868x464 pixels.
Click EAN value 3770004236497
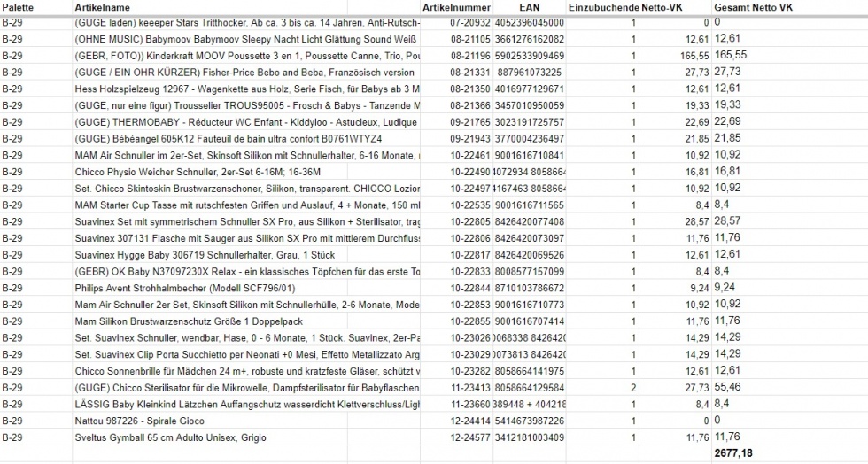tap(530, 139)
